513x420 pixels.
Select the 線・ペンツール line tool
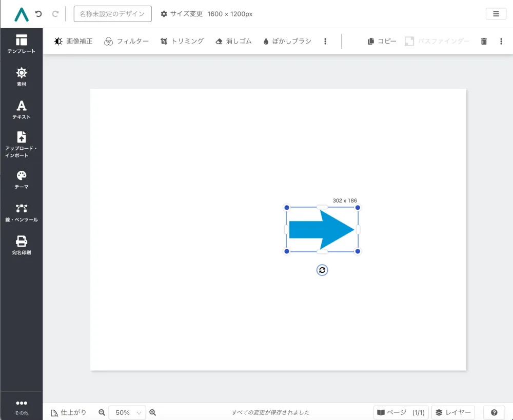click(21, 212)
